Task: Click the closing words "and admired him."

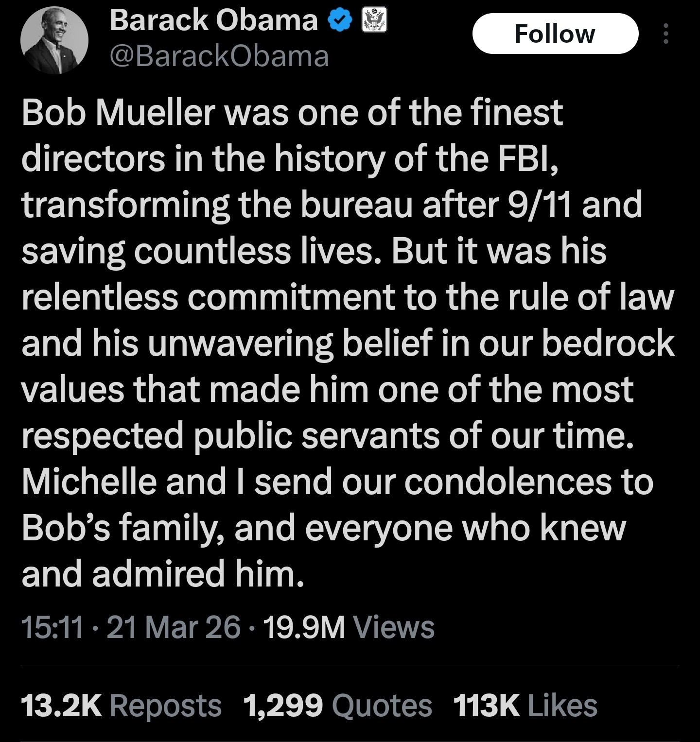Action: (163, 574)
